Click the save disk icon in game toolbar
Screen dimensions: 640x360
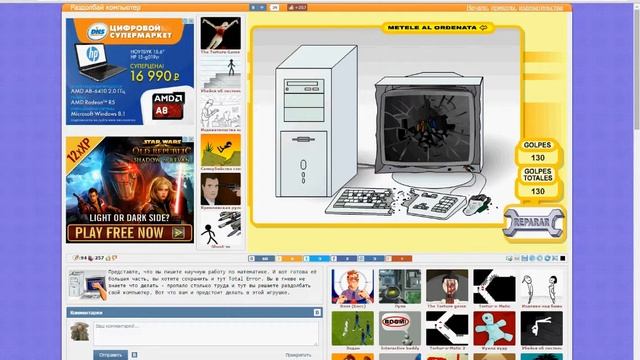pyautogui.click(x=524, y=258)
